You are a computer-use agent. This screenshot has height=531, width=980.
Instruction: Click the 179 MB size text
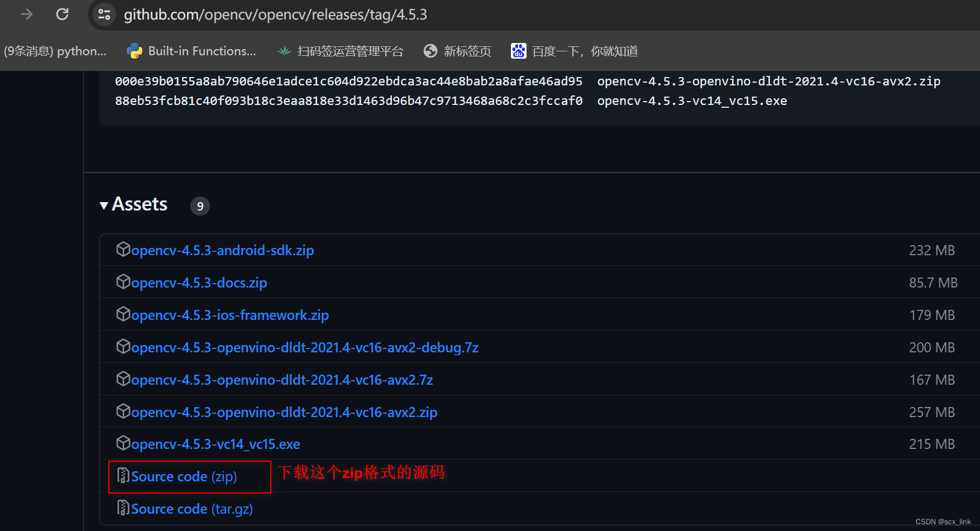tap(932, 315)
